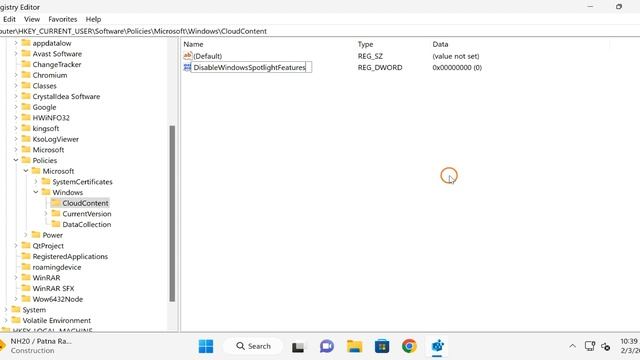The height and width of the screenshot is (360, 640).
Task: Select the roamingdevice folder icon
Action: [26, 267]
